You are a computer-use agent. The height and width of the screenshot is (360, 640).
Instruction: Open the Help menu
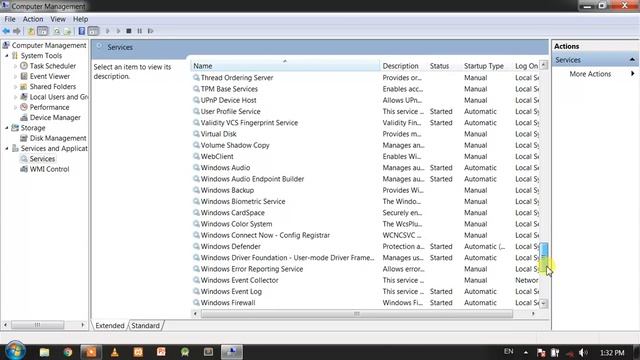click(x=80, y=19)
